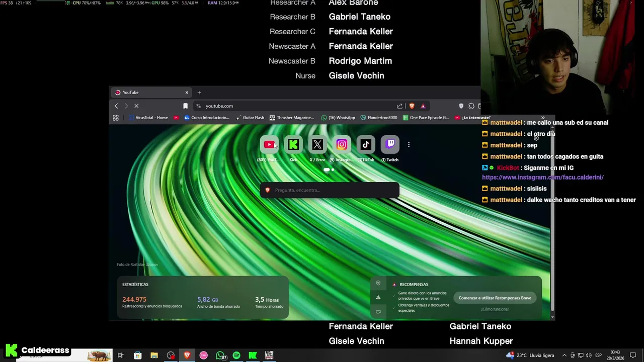Image resolution: width=644 pixels, height=362 pixels.
Task: Click the Brave VPN shield icon
Action: pos(461,106)
